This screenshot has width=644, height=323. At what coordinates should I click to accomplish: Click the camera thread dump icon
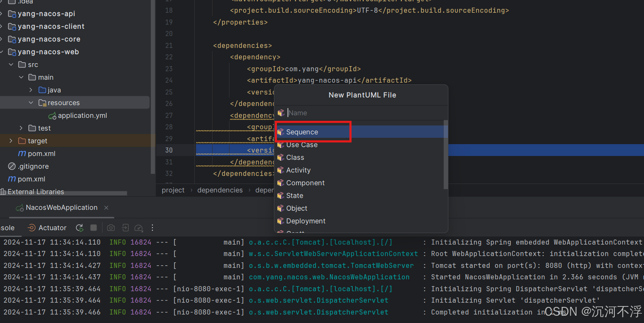click(111, 228)
